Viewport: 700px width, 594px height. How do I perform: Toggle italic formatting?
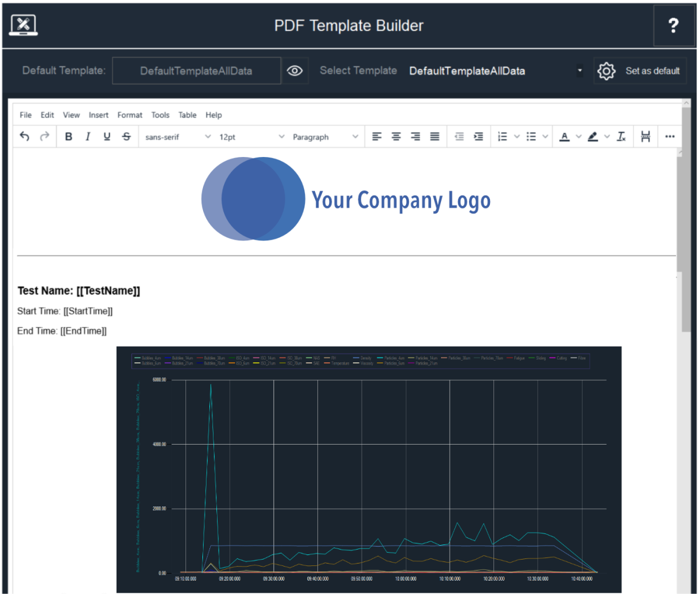(87, 137)
